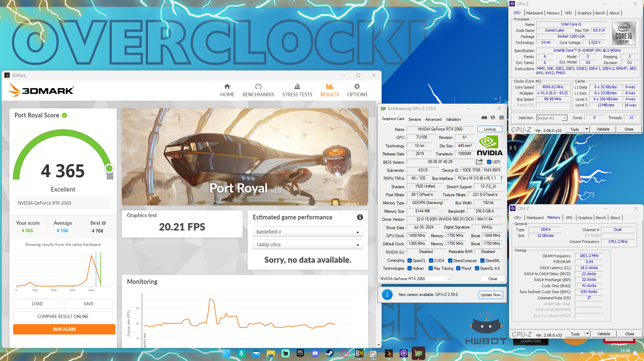Switch to Graphics tab in bottom CPU-Z
The height and width of the screenshot is (361, 644).
coord(585,218)
